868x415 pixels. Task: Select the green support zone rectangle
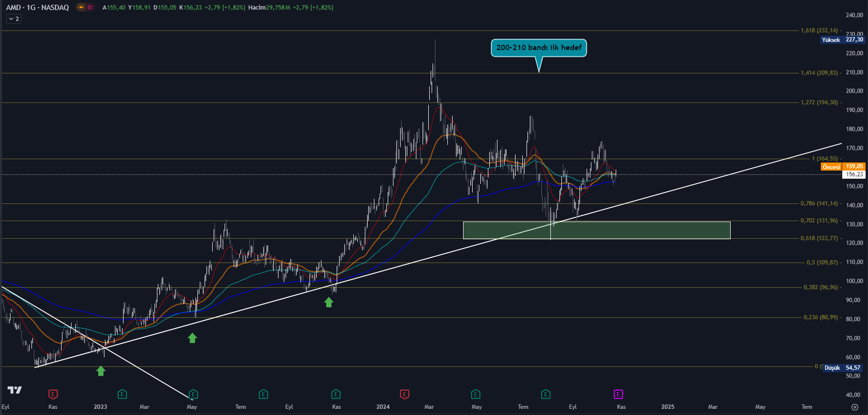(x=597, y=230)
